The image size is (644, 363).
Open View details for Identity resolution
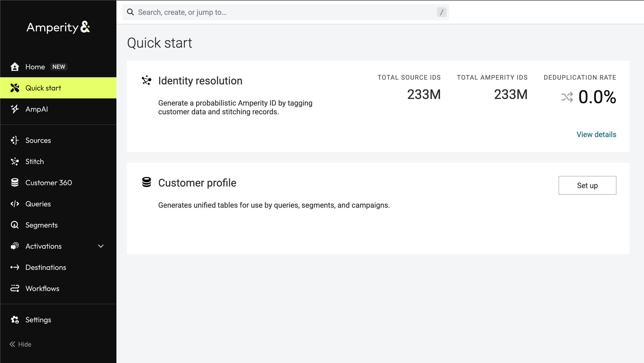[x=596, y=134]
